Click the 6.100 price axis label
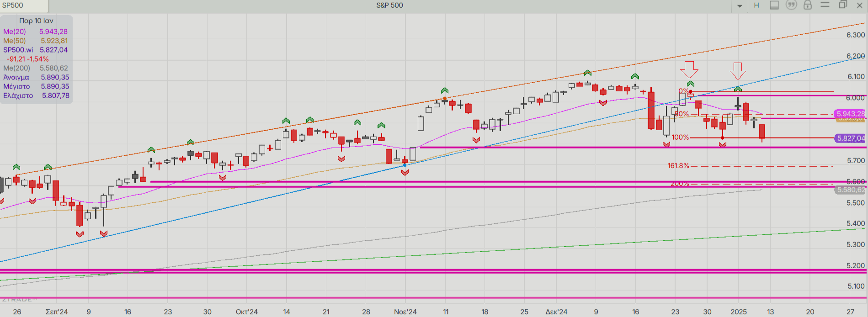 point(856,77)
